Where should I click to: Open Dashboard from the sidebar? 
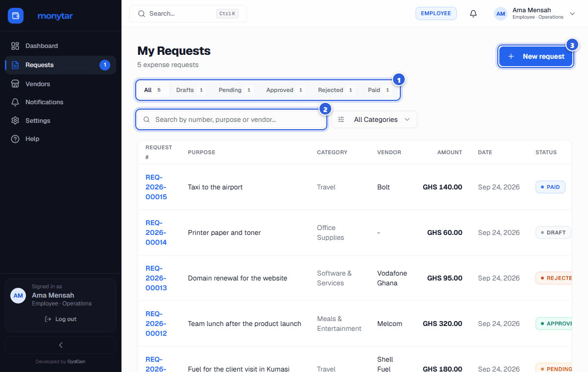point(60,46)
